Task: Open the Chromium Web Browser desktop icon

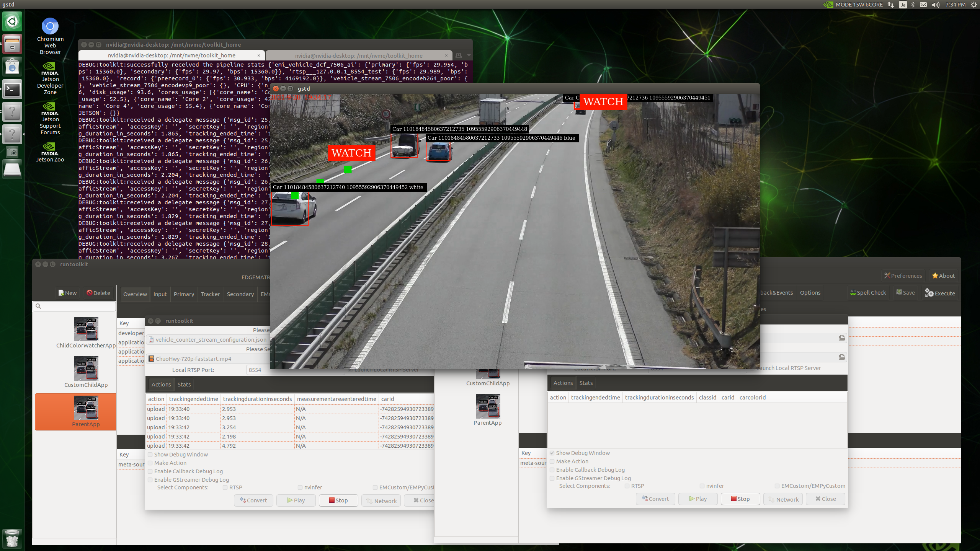Action: (x=50, y=36)
